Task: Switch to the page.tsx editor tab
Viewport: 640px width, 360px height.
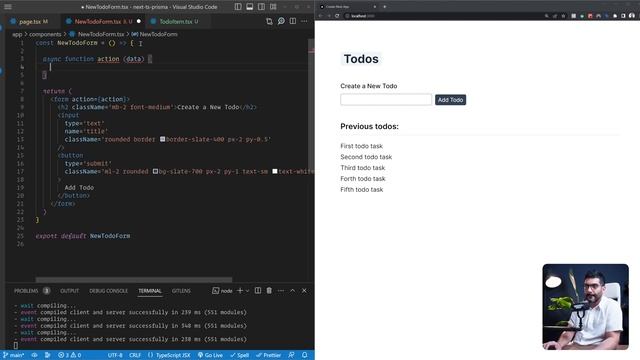Action: click(33, 21)
